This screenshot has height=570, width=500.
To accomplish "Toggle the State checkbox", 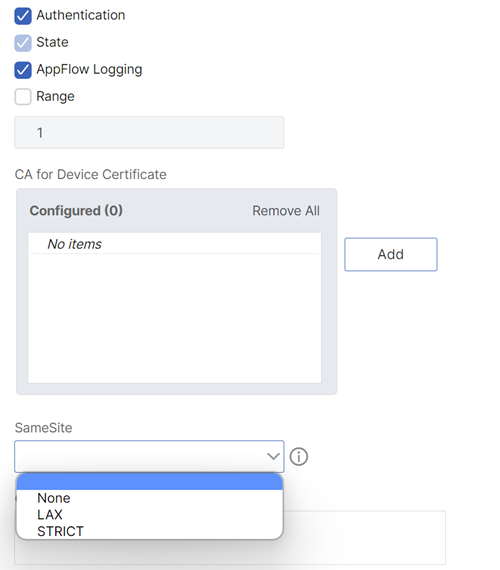I will tap(23, 43).
